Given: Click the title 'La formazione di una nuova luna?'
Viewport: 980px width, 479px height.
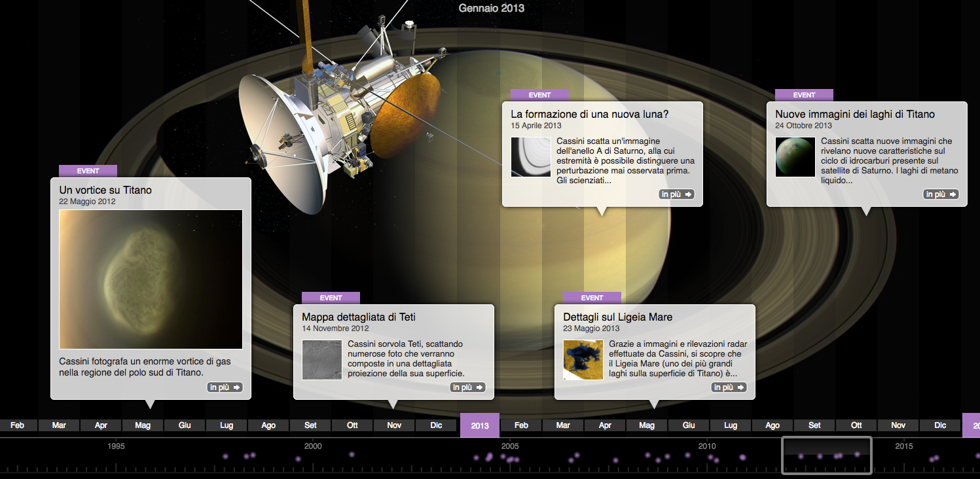Looking at the screenshot, I should click(x=589, y=115).
